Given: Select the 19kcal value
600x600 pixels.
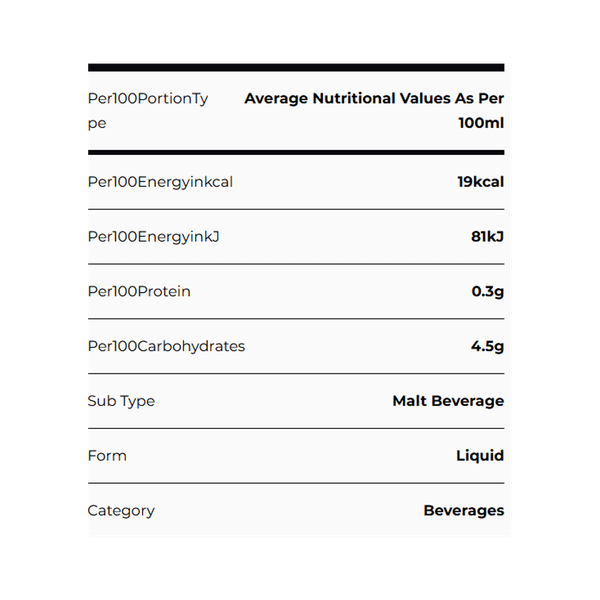Looking at the screenshot, I should coord(481,182).
